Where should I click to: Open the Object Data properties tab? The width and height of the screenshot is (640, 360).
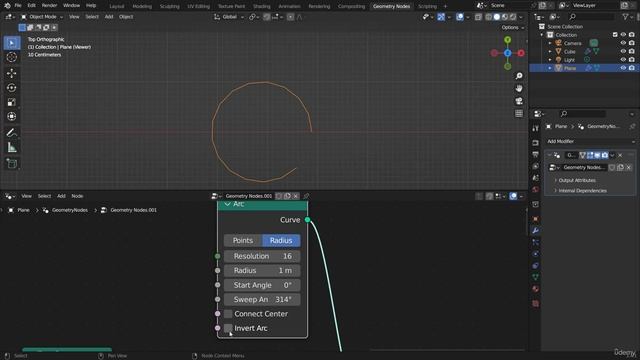[535, 277]
